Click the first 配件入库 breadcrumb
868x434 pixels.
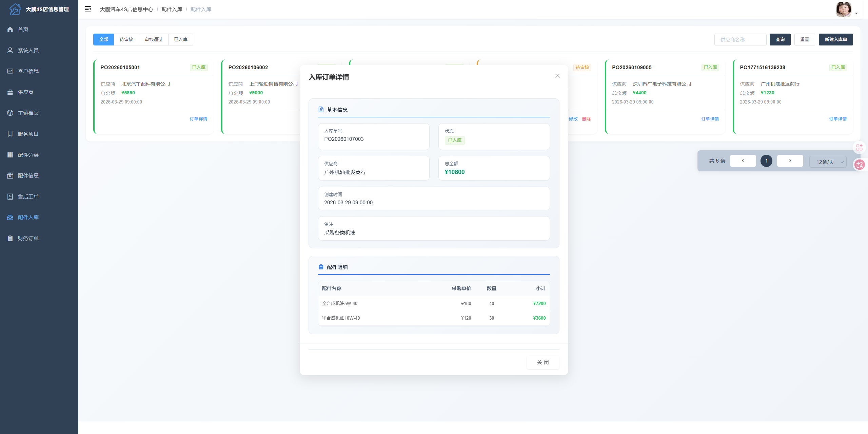click(x=172, y=10)
